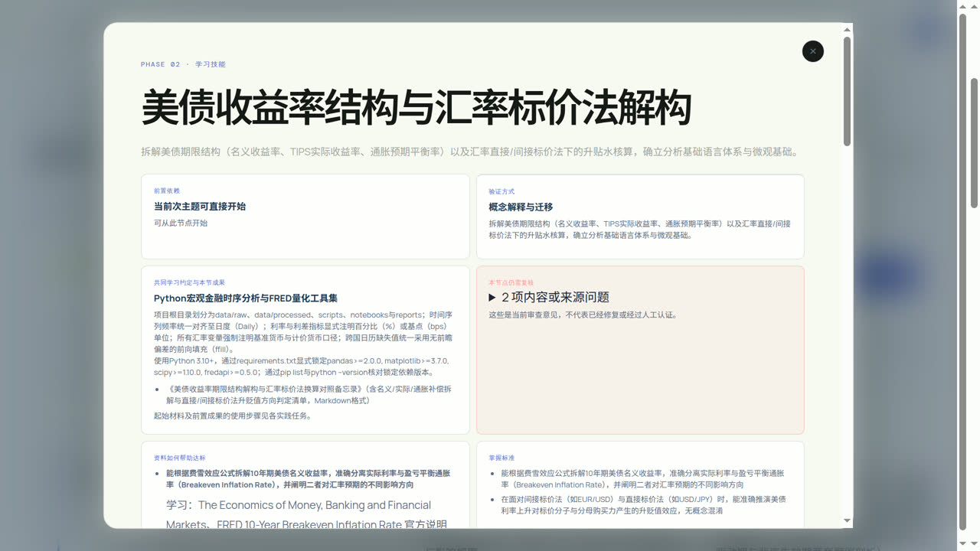Click the 共同学习约定与本节成果 label
Image resolution: width=980 pixels, height=551 pixels.
(x=189, y=282)
